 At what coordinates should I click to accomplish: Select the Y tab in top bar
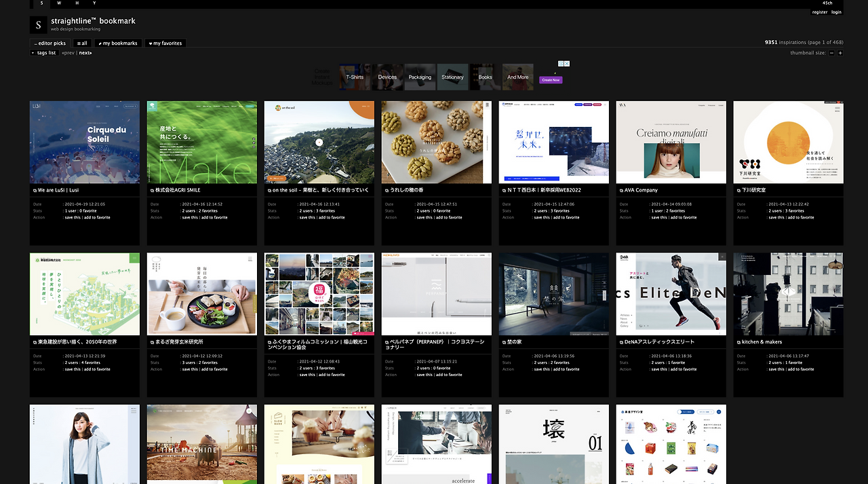[x=94, y=3]
